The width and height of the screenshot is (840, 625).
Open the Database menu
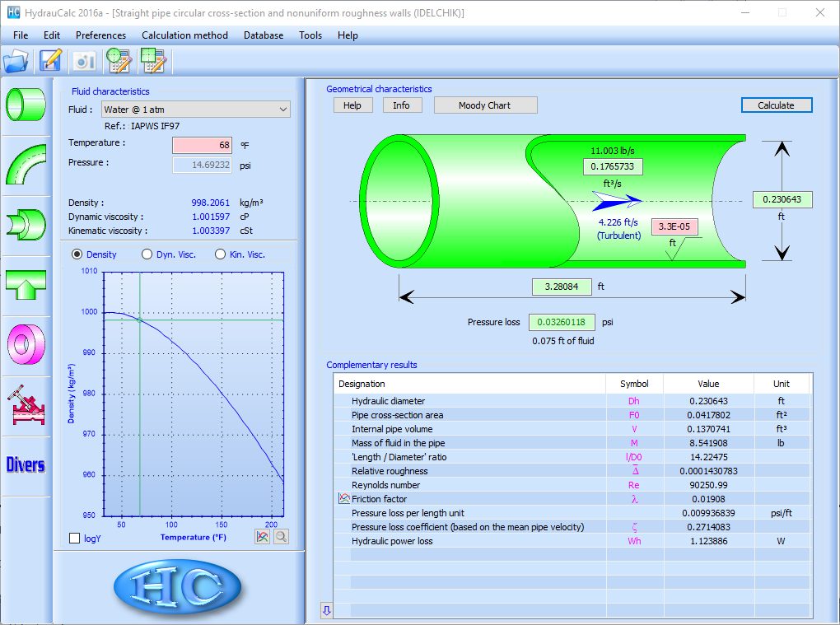tap(264, 35)
